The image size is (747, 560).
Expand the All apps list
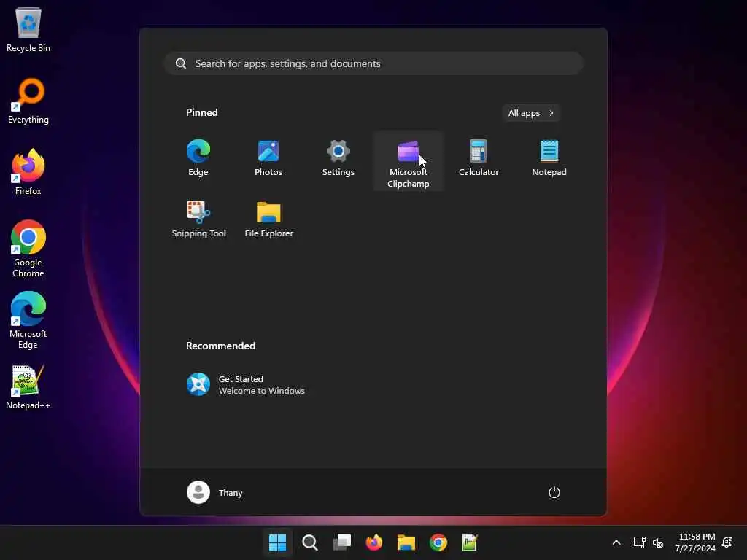pyautogui.click(x=531, y=113)
